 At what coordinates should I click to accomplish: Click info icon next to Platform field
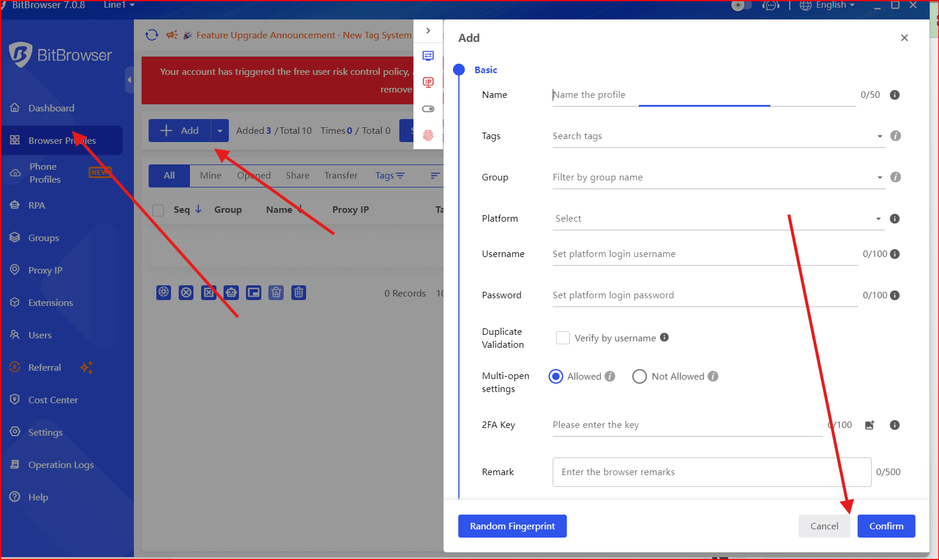[894, 219]
